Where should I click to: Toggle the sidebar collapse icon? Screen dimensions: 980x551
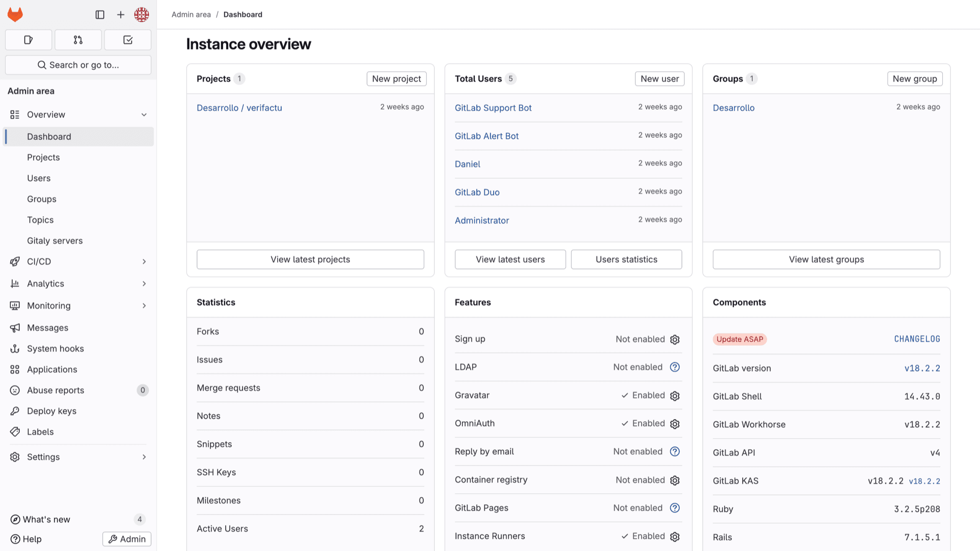point(100,15)
